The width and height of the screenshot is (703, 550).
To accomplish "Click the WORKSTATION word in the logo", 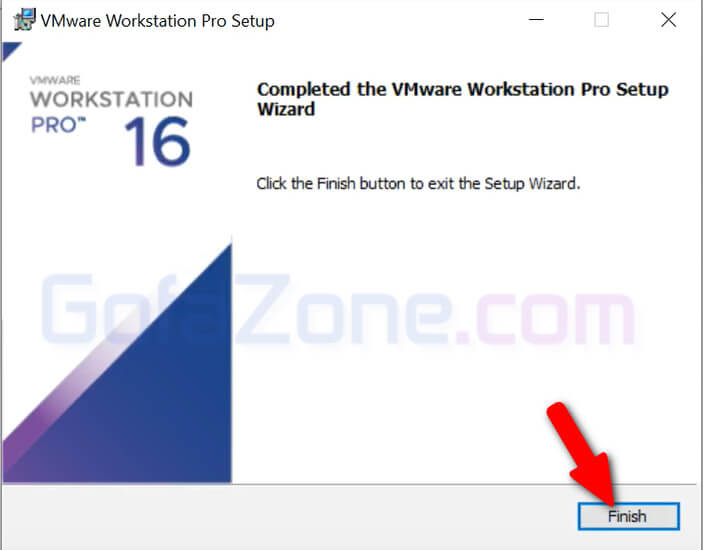I will pos(111,99).
